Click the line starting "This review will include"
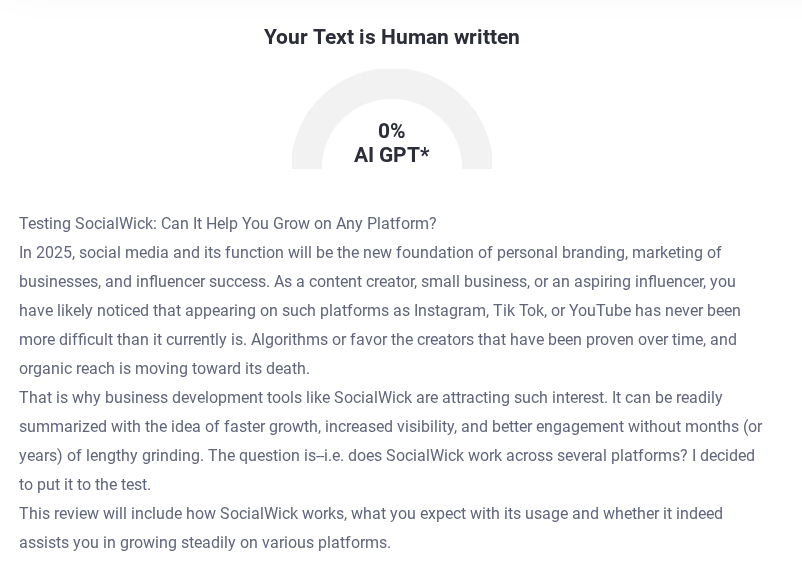 point(370,513)
